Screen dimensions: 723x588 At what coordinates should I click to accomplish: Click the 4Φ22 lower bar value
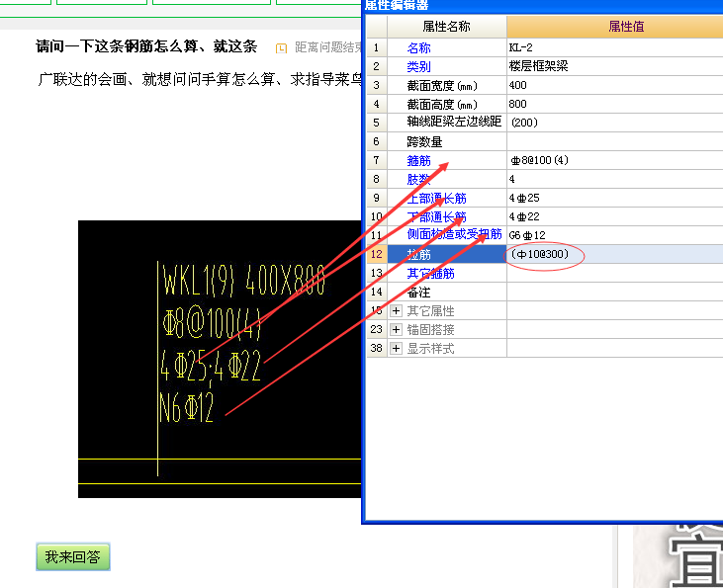pos(614,216)
